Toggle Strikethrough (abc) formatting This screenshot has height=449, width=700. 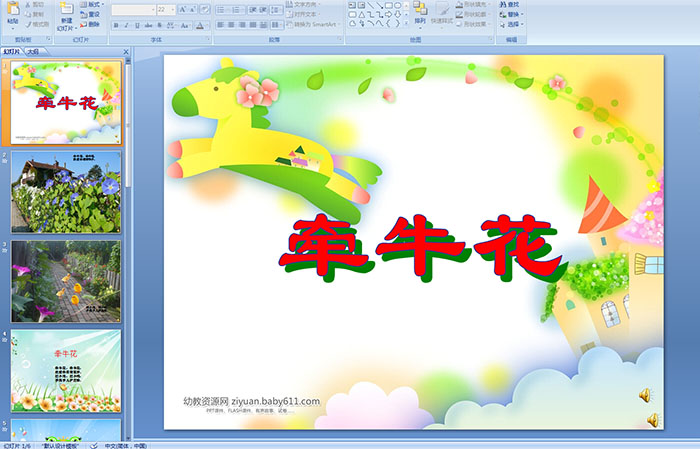coord(149,25)
